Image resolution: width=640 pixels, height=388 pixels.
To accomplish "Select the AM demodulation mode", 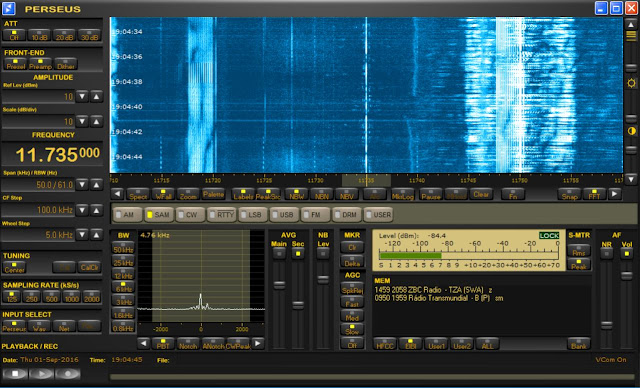I will [x=127, y=215].
